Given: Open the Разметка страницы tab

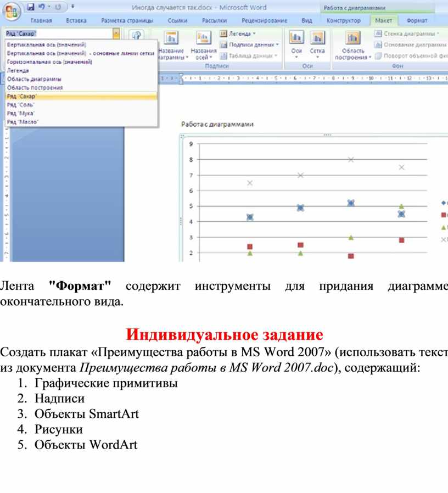Looking at the screenshot, I should tap(127, 20).
